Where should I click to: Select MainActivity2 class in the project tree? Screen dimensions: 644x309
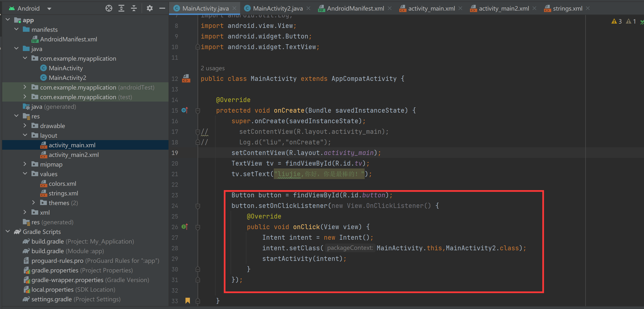pyautogui.click(x=63, y=77)
